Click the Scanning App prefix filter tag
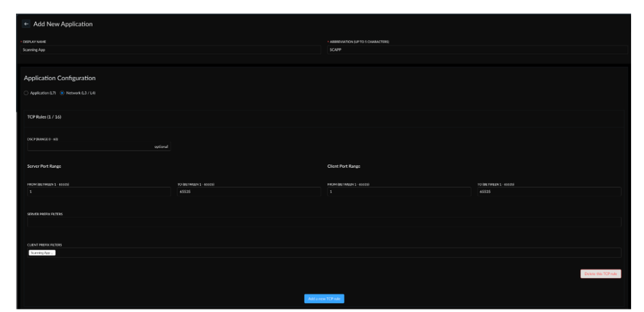Image resolution: width=644 pixels, height=312 pixels. 42,253
